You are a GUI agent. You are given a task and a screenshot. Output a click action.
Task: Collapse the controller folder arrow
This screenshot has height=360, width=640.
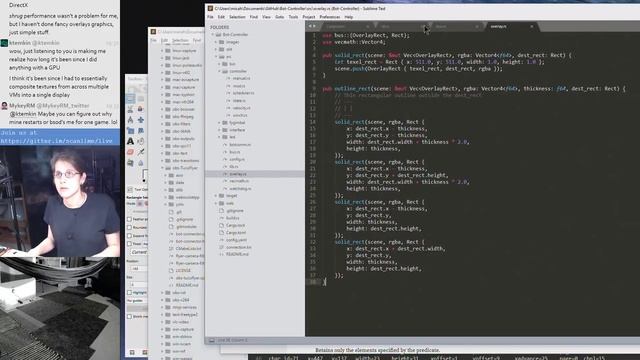[x=219, y=71]
